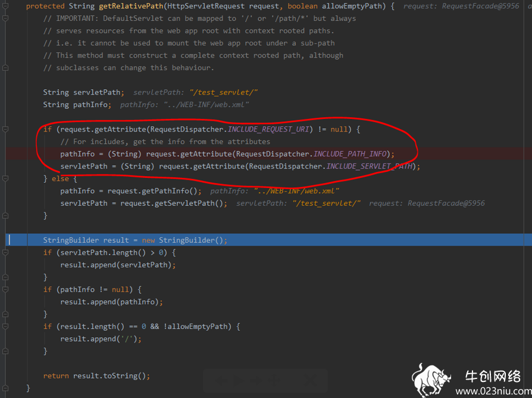Click comment line '// serves resources from the web app root'

click(x=189, y=31)
